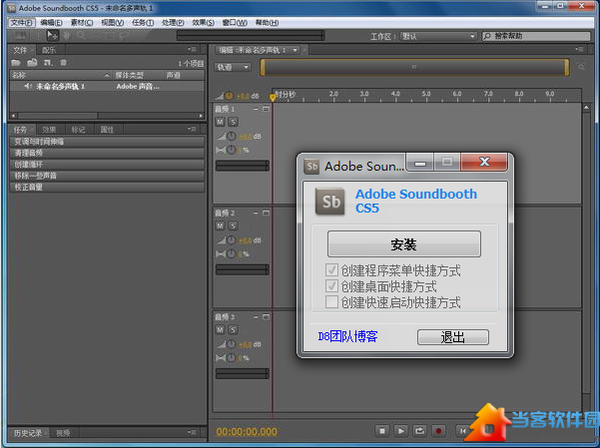Click the 退出 exit button
The image size is (600, 448).
pyautogui.click(x=453, y=337)
